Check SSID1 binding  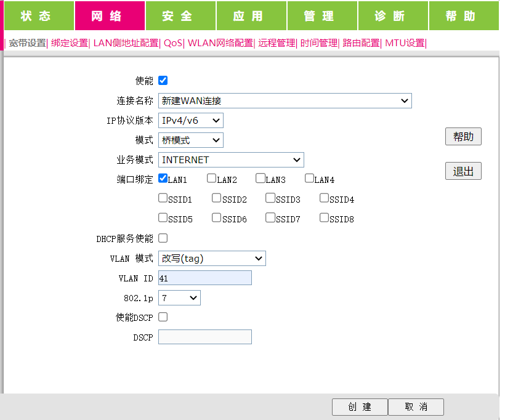[163, 198]
